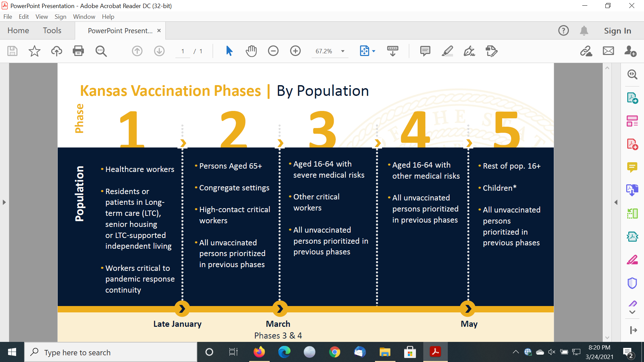This screenshot has height=362, width=644.
Task: Switch to the Tools tab
Action: (52, 31)
